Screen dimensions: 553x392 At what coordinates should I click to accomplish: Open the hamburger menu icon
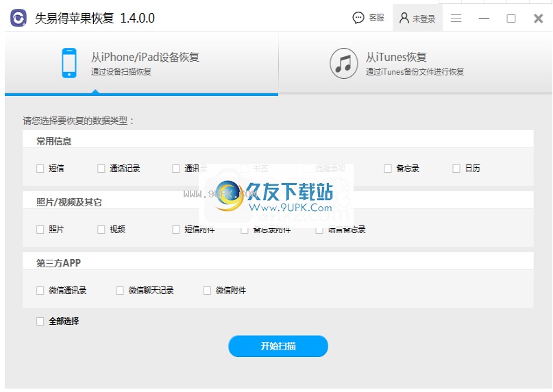(x=456, y=18)
